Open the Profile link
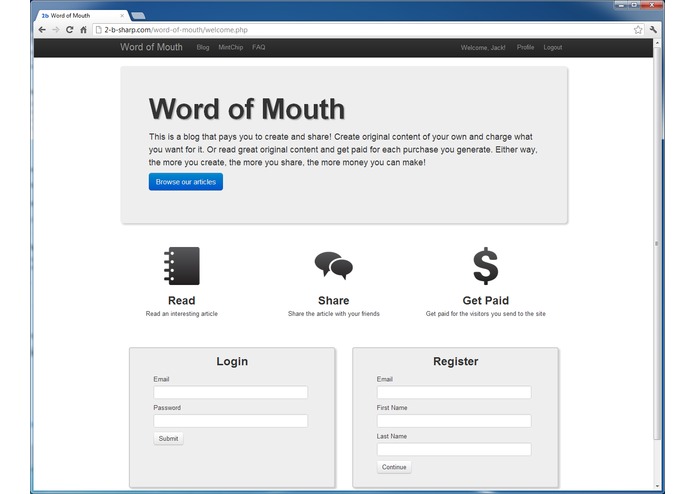 [525, 47]
